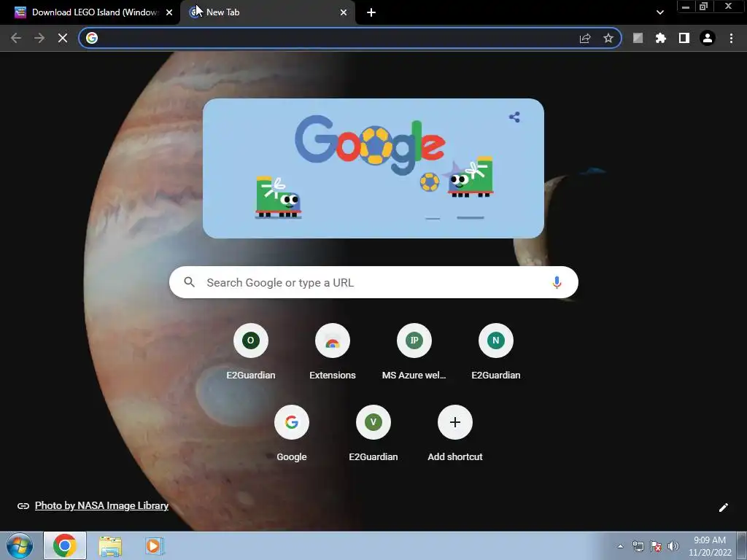The width and height of the screenshot is (747, 560).
Task: Stop loading the page
Action: (x=63, y=38)
